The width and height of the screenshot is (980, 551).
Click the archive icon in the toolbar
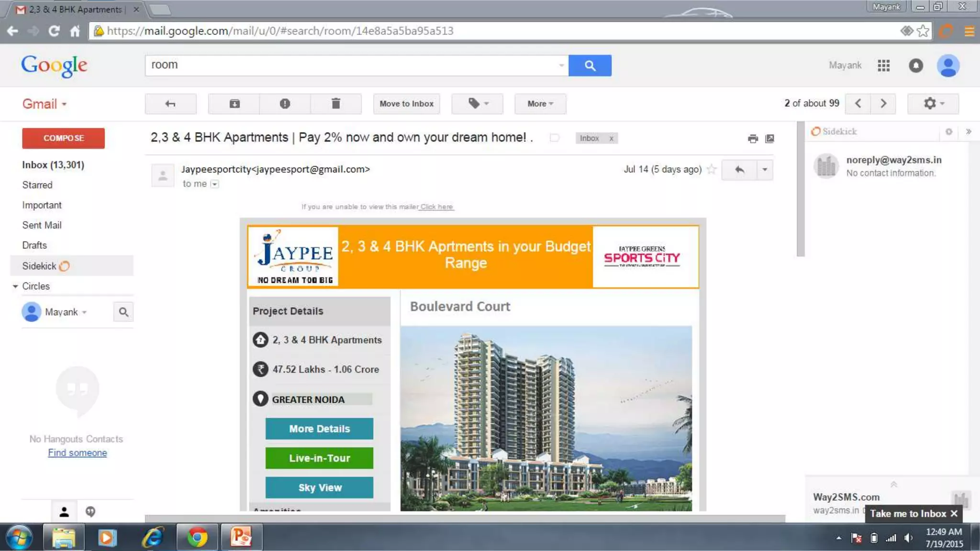pos(234,104)
